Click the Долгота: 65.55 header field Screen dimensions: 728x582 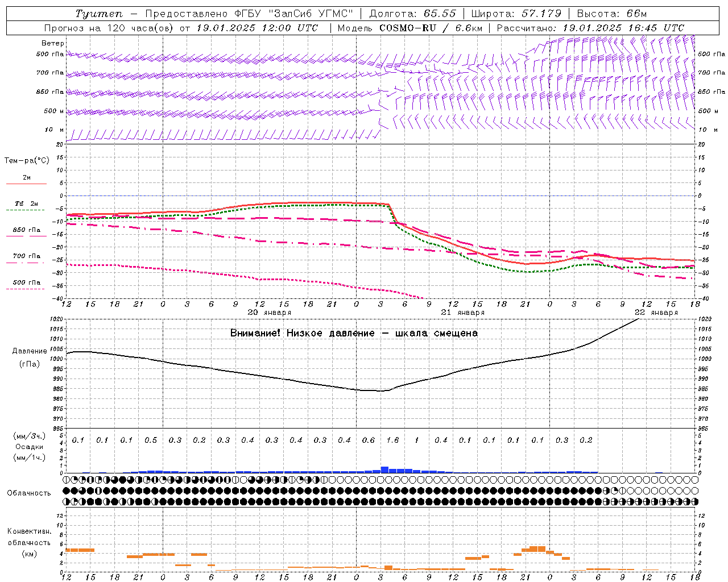pyautogui.click(x=413, y=14)
